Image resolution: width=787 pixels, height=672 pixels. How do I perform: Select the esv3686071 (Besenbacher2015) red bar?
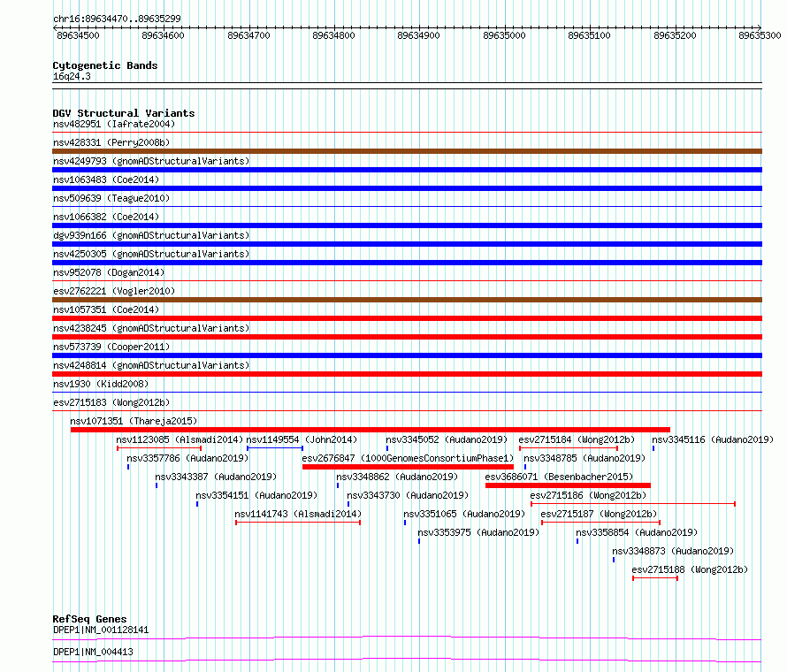pyautogui.click(x=569, y=485)
